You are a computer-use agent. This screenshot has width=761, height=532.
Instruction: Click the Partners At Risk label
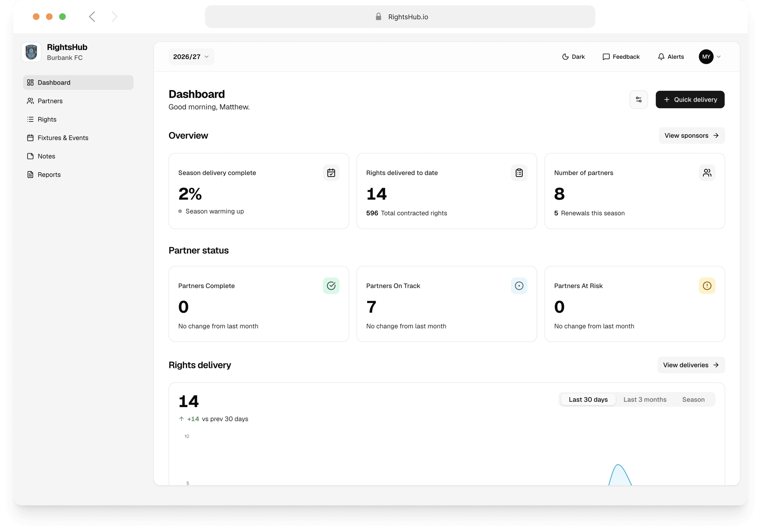(578, 286)
